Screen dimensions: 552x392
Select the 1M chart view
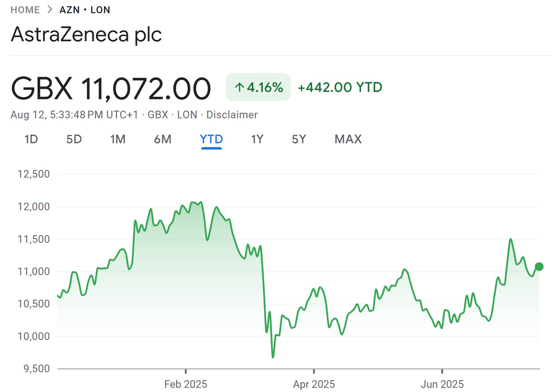118,139
